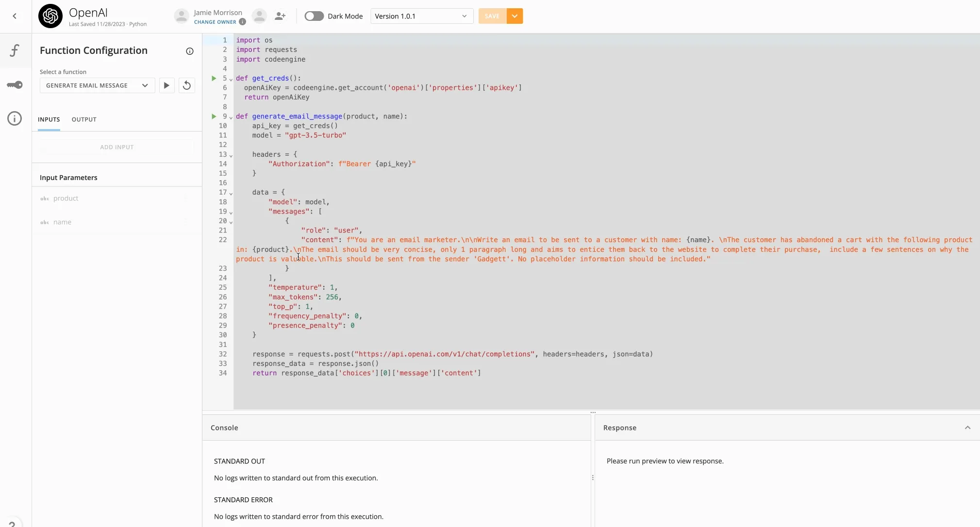Open the Version 1.0.1 dropdown

click(421, 16)
